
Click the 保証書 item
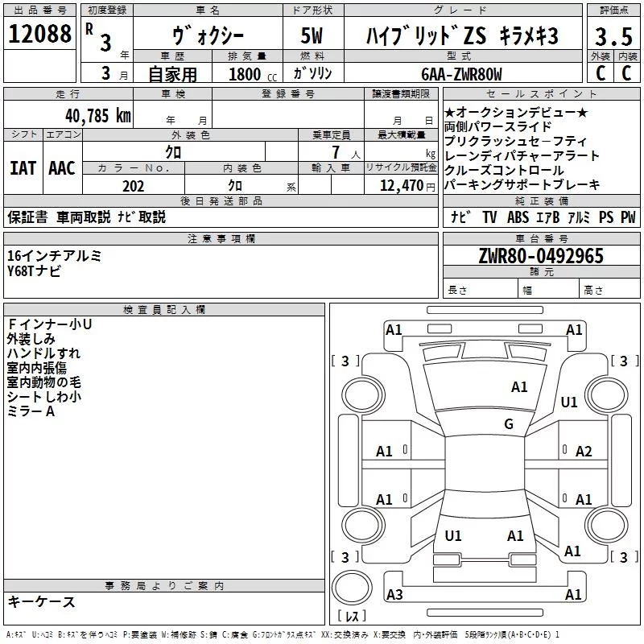click(27, 217)
